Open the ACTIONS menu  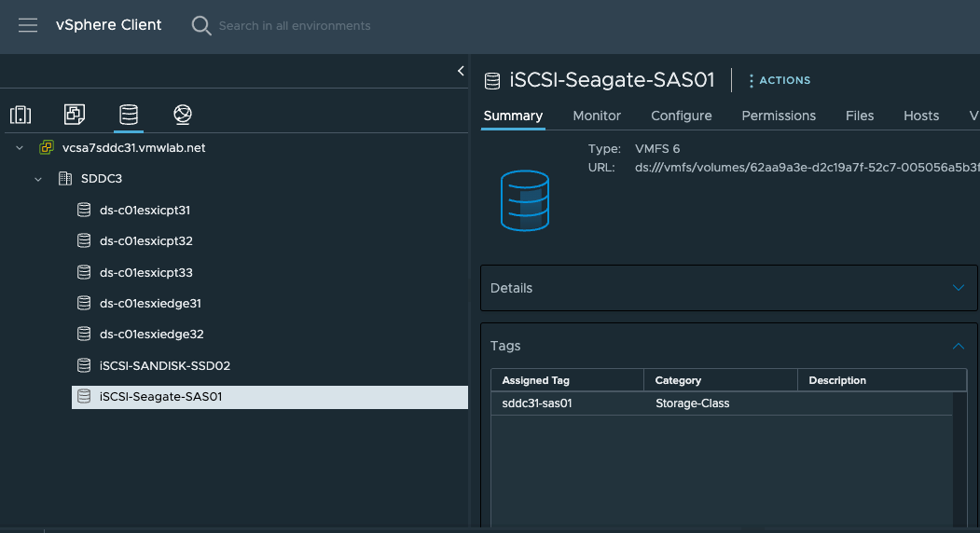[780, 80]
